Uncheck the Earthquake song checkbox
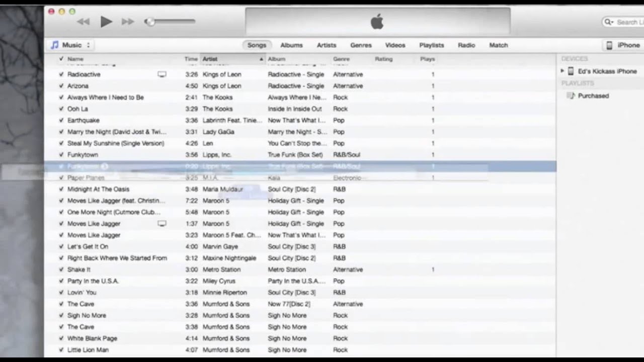 (x=61, y=120)
